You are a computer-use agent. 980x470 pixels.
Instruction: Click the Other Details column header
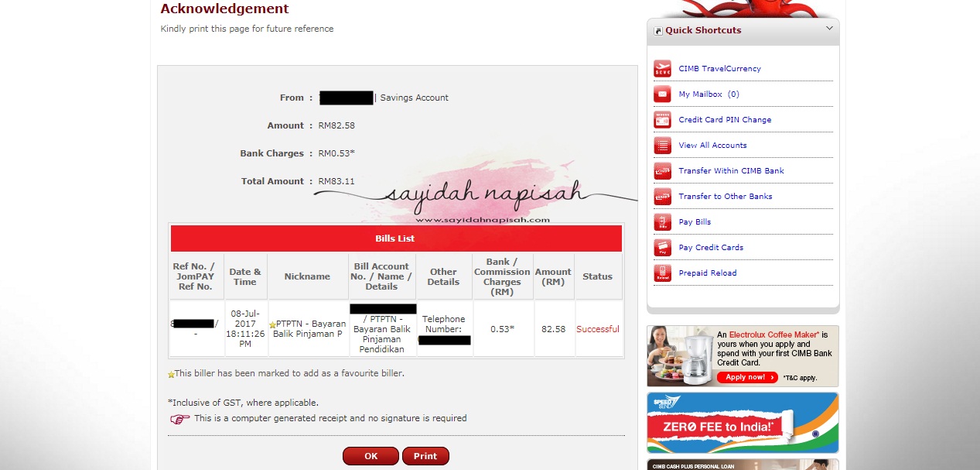(x=444, y=276)
